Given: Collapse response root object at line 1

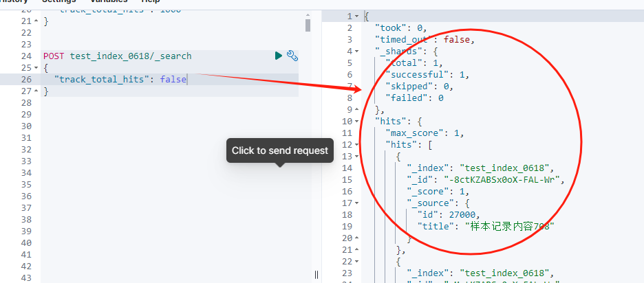Looking at the screenshot, I should click(356, 16).
